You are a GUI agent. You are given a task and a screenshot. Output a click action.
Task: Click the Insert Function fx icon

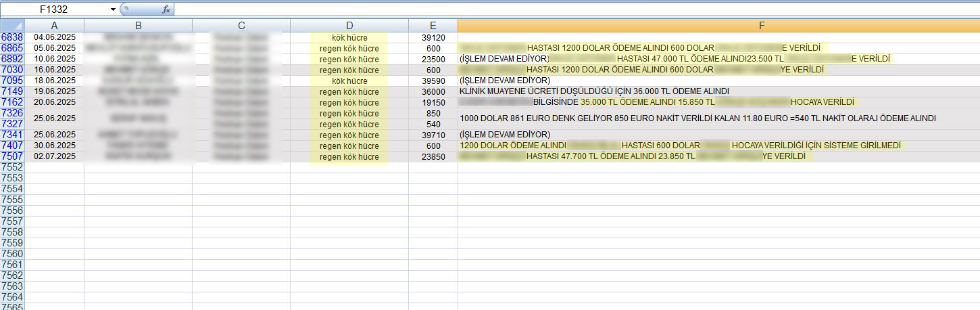(166, 9)
